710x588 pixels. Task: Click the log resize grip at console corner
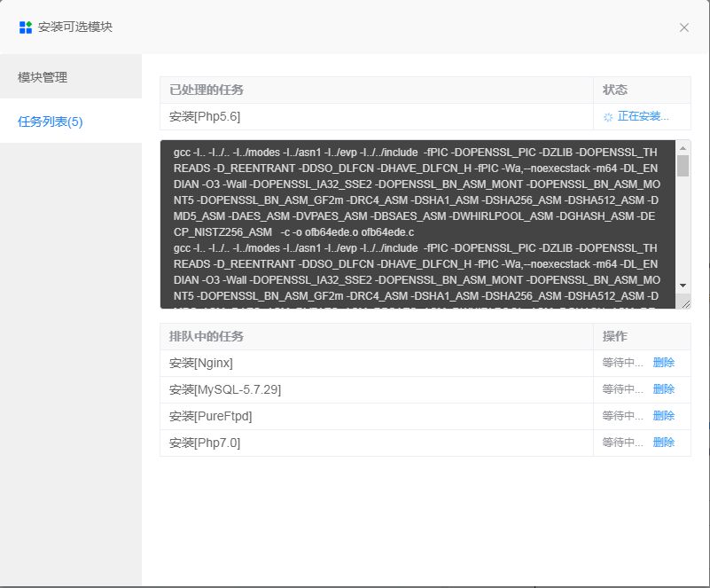pyautogui.click(x=684, y=302)
